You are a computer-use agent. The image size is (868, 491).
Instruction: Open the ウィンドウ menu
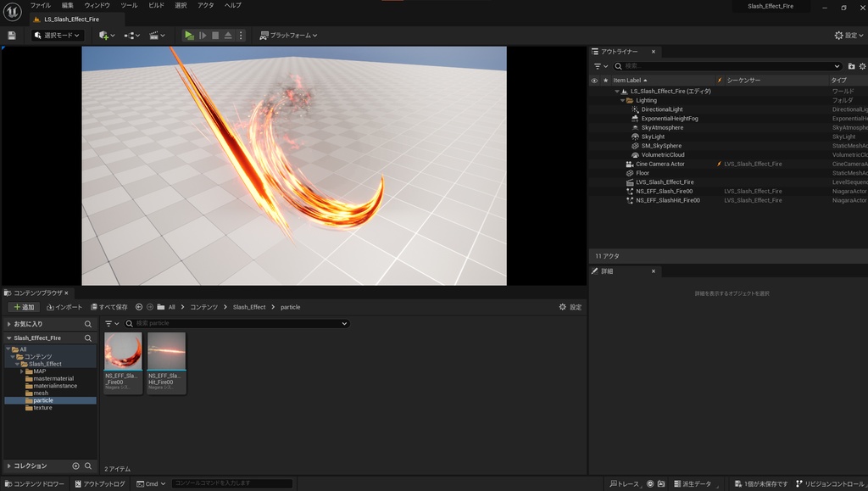97,6
